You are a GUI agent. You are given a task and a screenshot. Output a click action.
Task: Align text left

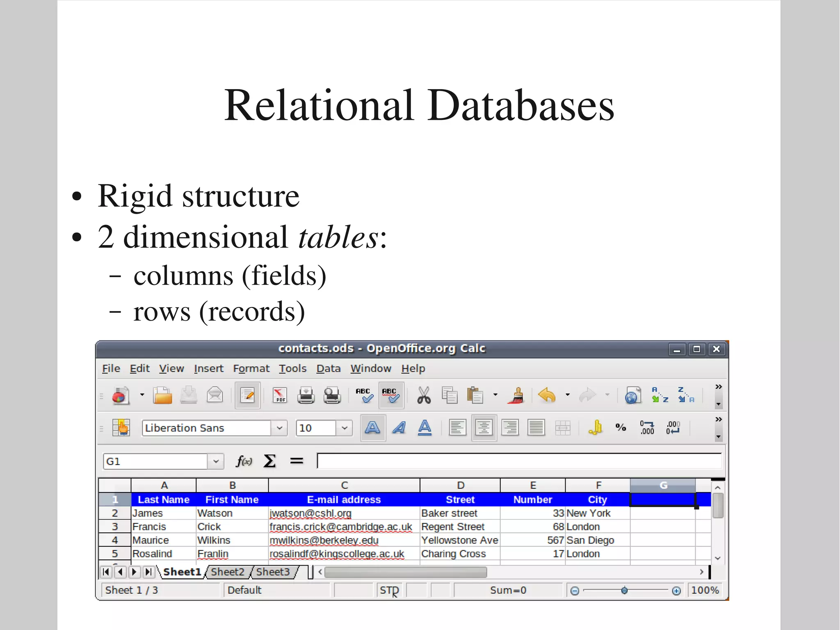[457, 428]
